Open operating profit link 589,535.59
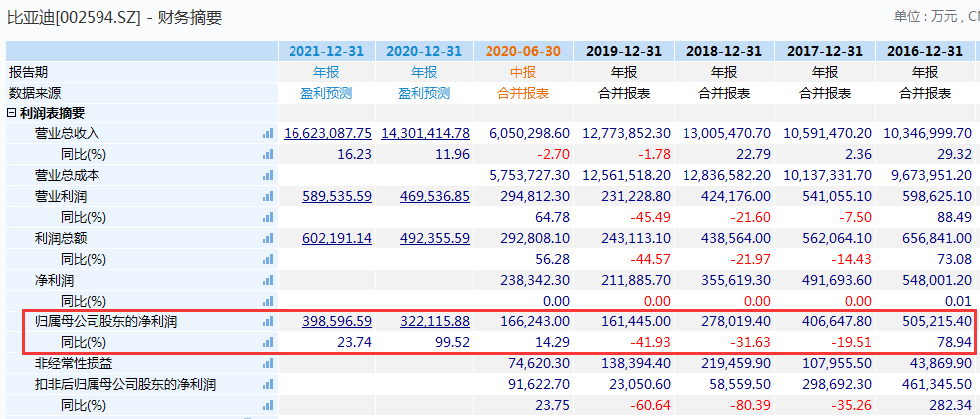Viewport: 980px width, 419px height. click(x=337, y=196)
